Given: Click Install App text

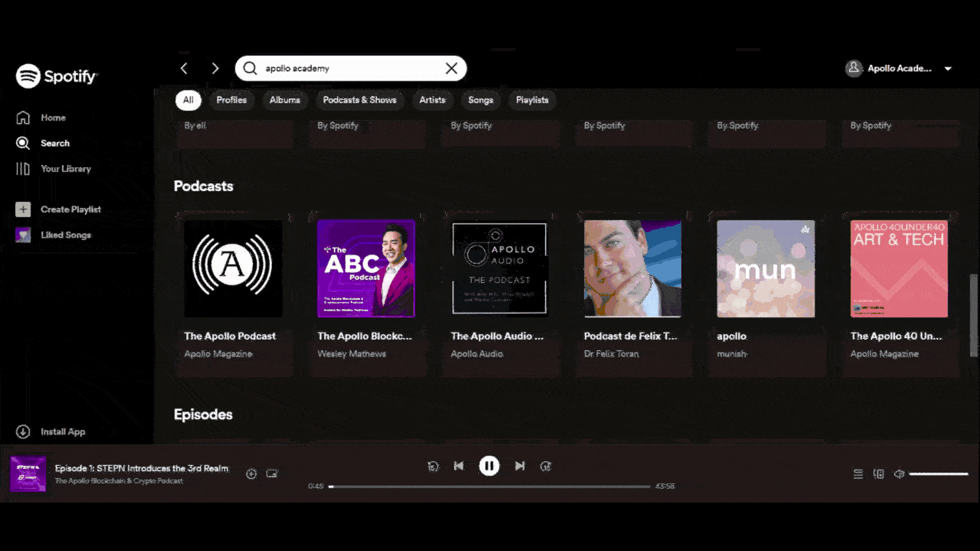Looking at the screenshot, I should [63, 432].
